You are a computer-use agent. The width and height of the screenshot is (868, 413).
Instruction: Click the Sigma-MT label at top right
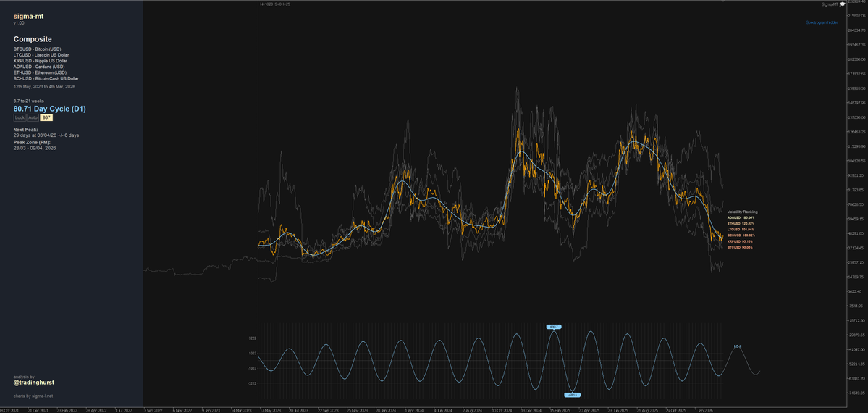click(830, 4)
